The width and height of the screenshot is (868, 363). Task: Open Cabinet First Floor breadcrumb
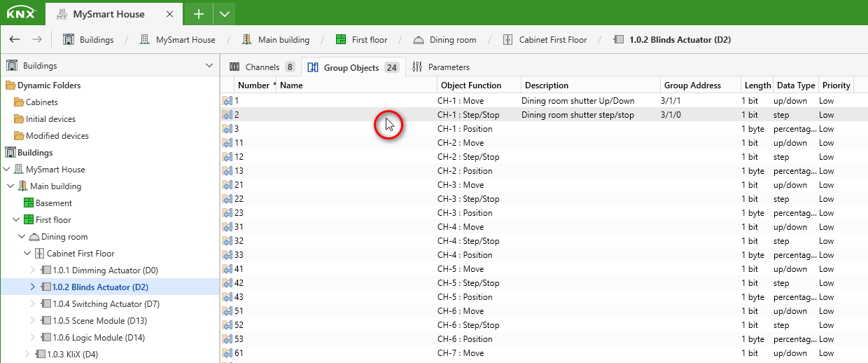click(x=545, y=40)
